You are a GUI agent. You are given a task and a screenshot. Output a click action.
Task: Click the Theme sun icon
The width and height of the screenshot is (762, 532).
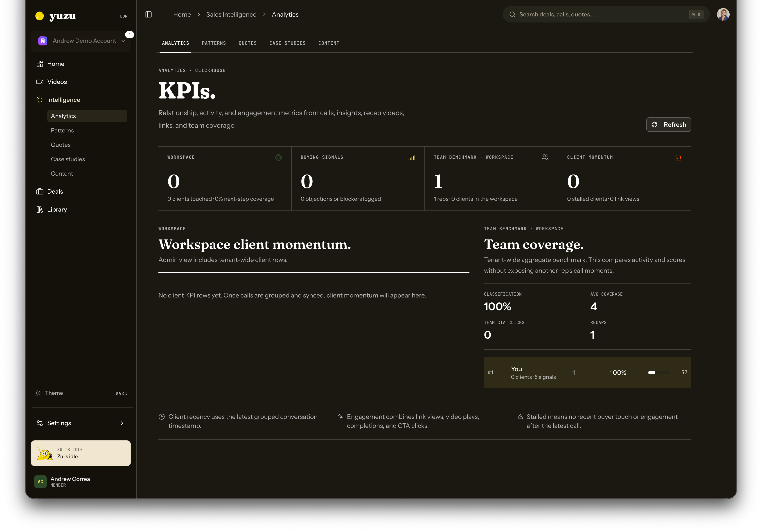(38, 393)
